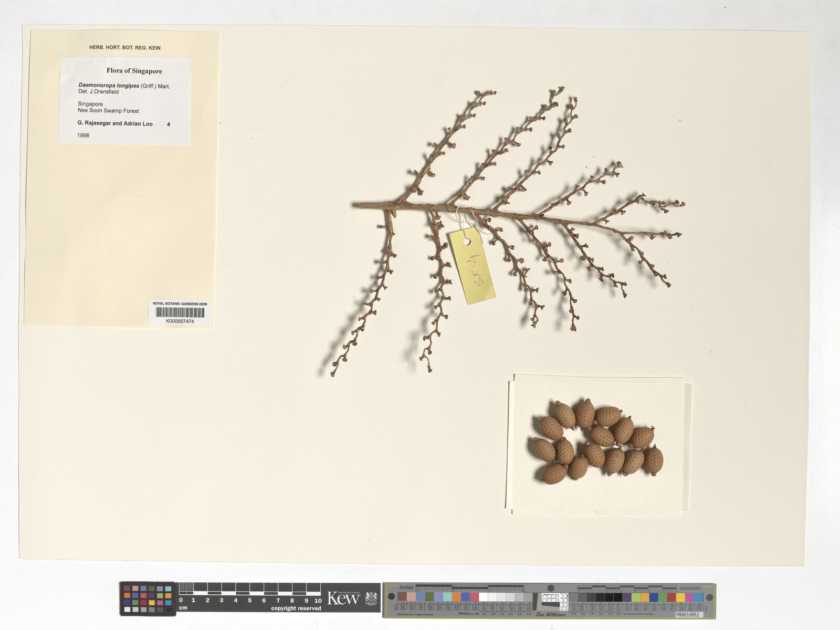
Task: Click the barcode above K000667474
Action: click(180, 313)
